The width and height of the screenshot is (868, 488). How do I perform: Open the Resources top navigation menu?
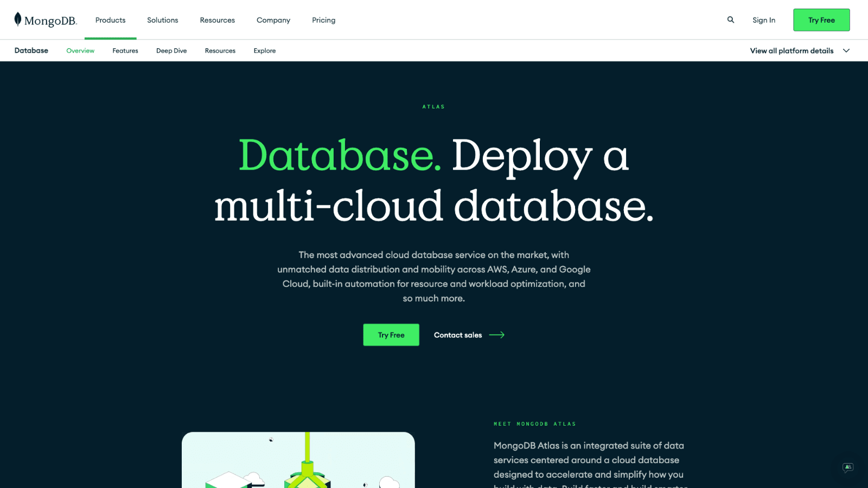tap(218, 20)
